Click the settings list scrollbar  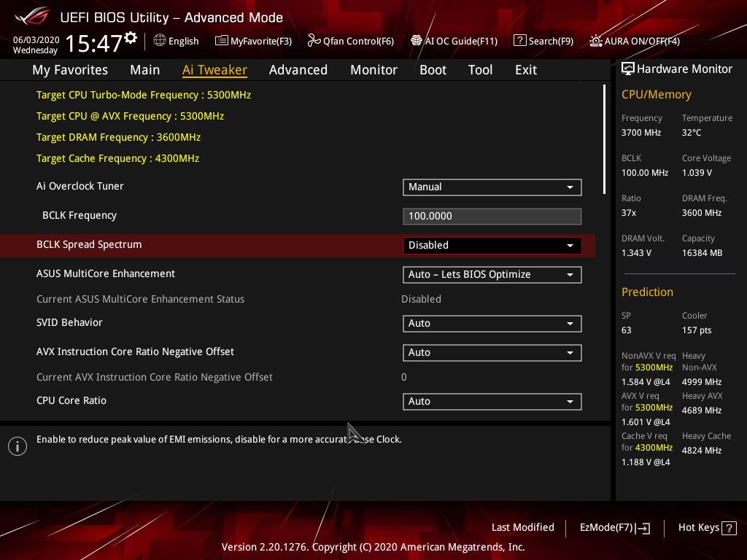click(x=604, y=139)
